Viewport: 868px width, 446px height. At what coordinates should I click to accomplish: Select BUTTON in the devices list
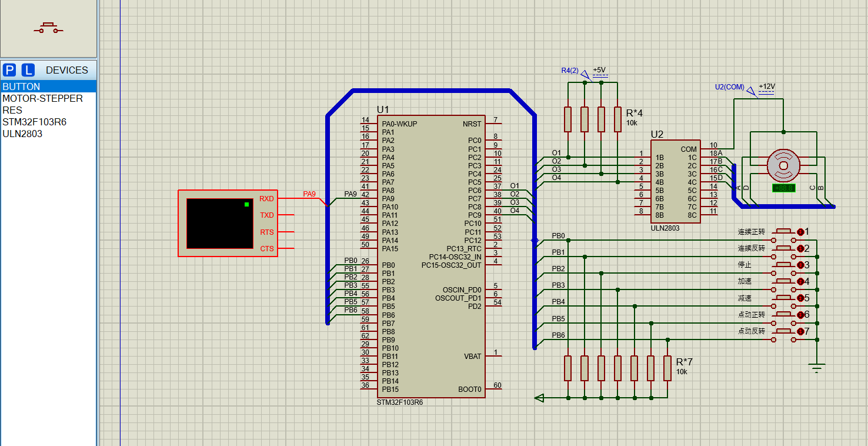point(48,86)
